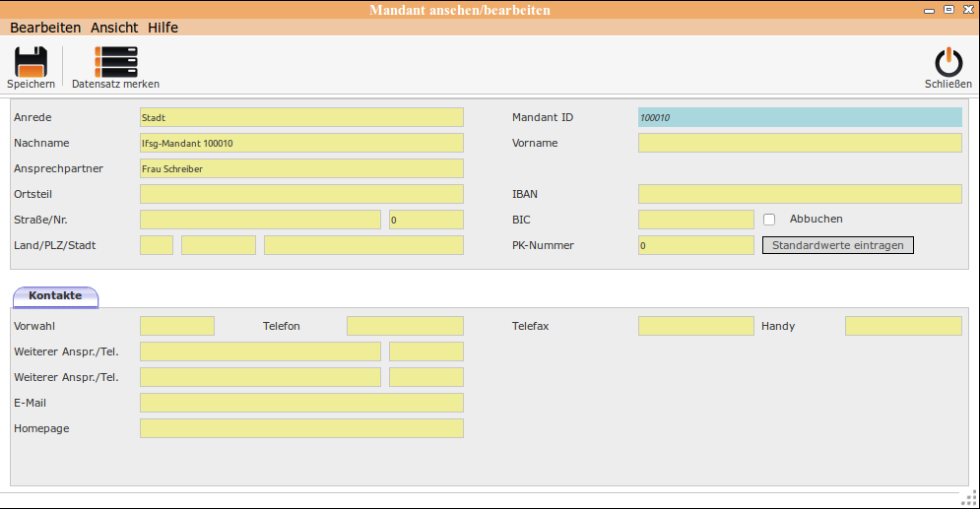This screenshot has width=980, height=510.
Task: Focus the Homepage text field
Action: click(x=301, y=428)
